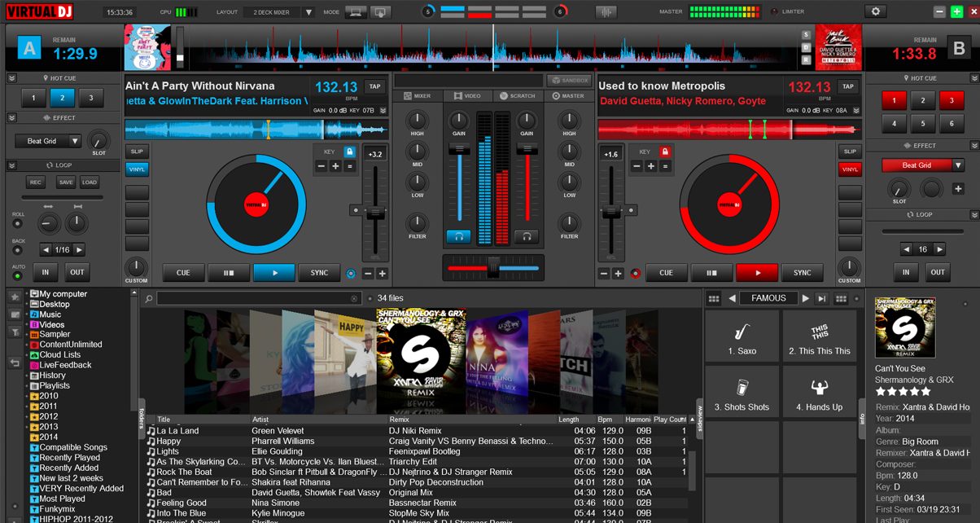Expand the Playlists folder in the tree
The height and width of the screenshot is (523, 980).
point(27,386)
